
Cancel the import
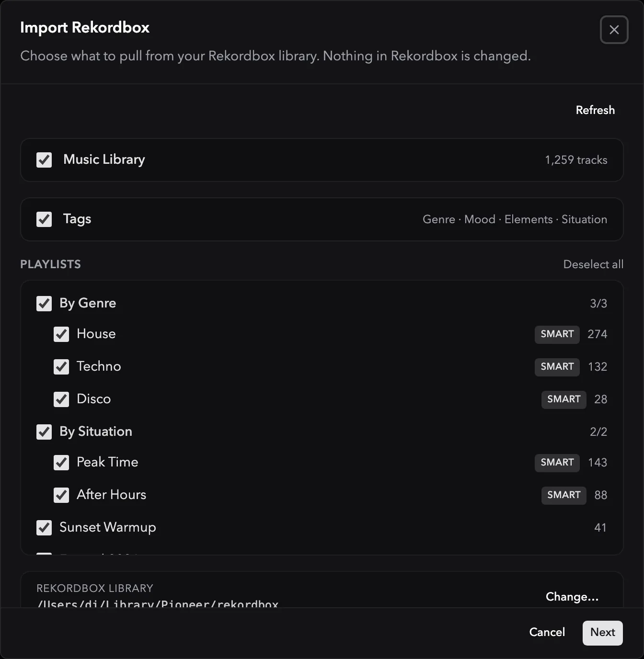click(547, 632)
